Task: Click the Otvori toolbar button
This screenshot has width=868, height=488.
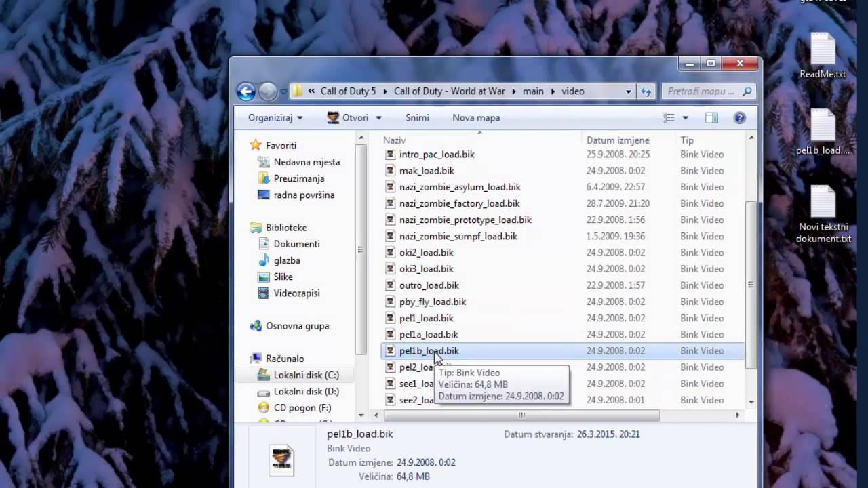Action: click(x=347, y=118)
